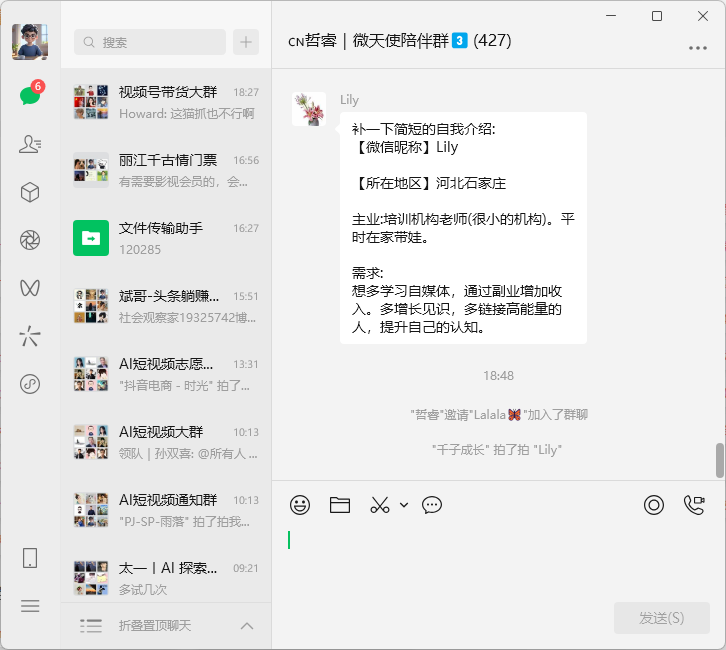This screenshot has width=726, height=650.
Task: Open the mobile phone icon in sidebar
Action: coord(30,558)
